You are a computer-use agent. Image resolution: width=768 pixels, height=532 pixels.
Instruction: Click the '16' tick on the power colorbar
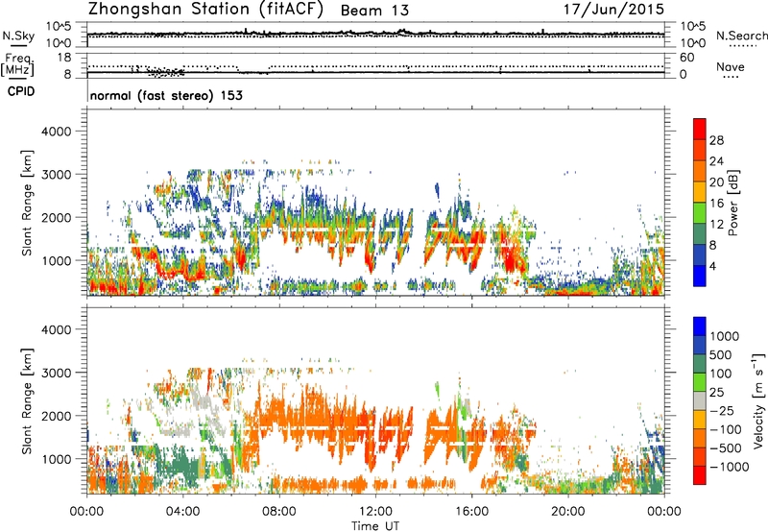716,204
